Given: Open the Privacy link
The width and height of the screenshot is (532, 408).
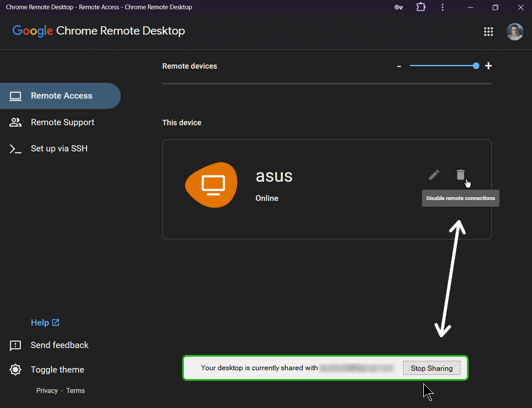Looking at the screenshot, I should (x=47, y=391).
